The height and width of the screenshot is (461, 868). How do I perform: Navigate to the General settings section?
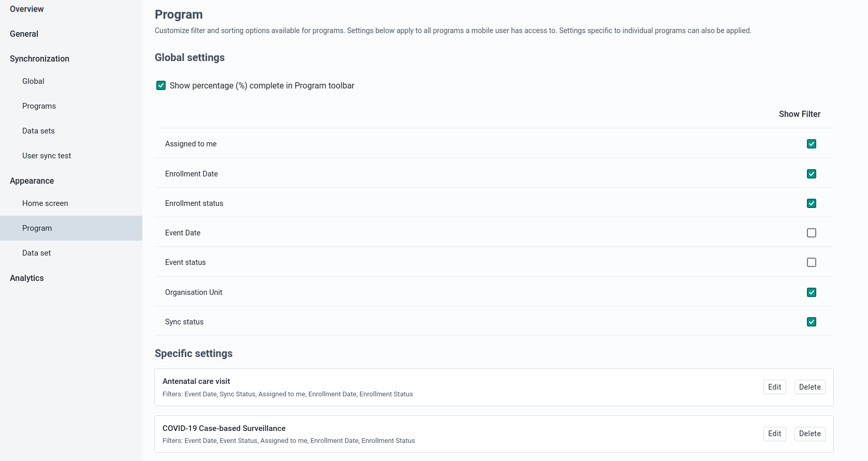[x=24, y=34]
